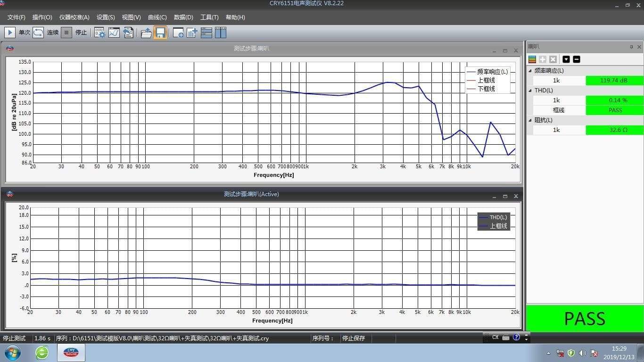Start continuous loop testing
Screen dimensions: 644x362
tap(39, 33)
